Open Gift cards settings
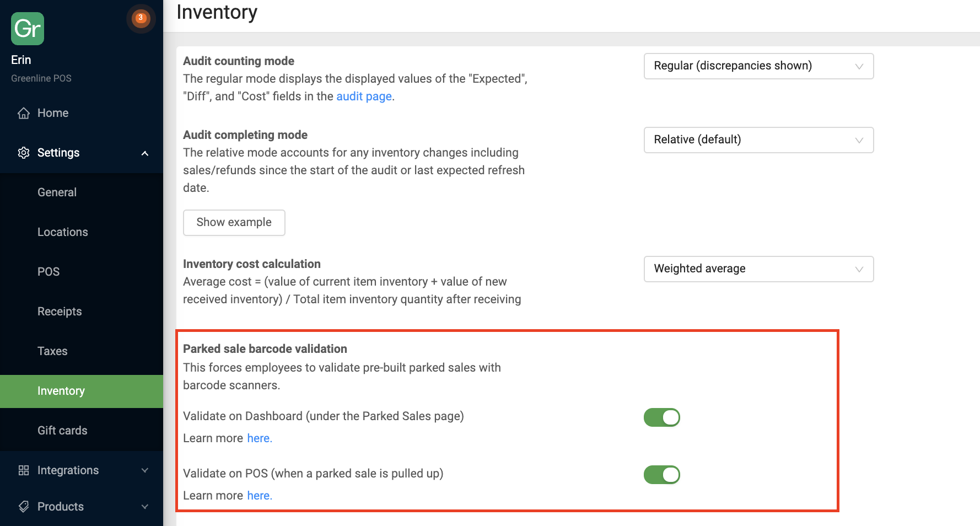Viewport: 980px width, 526px height. (62, 431)
